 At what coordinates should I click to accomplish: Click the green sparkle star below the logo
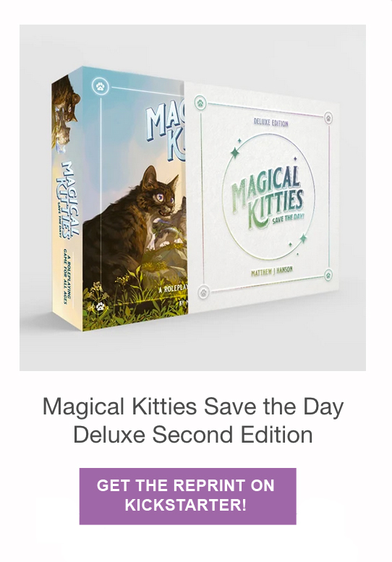tap(303, 238)
